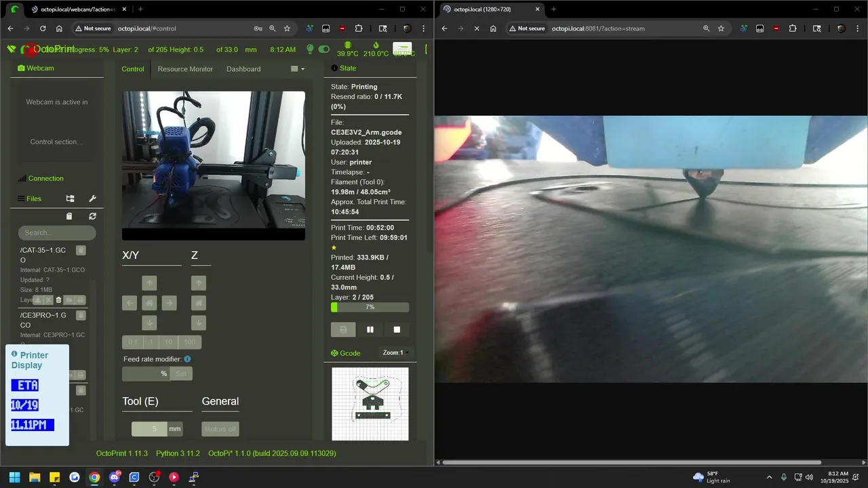Image resolution: width=868 pixels, height=488 pixels.
Task: Click the Files folder-tree icon
Action: [x=70, y=199]
